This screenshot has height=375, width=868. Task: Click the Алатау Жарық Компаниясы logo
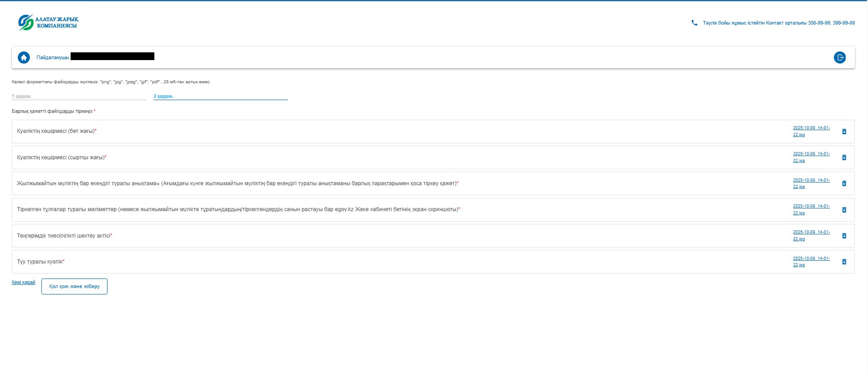coord(48,22)
